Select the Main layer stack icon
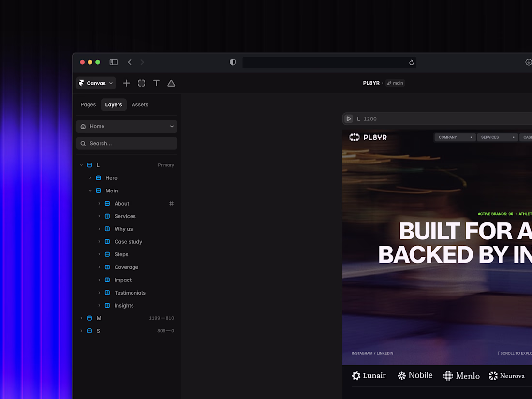Screen dimensions: 532x399 tap(98, 191)
